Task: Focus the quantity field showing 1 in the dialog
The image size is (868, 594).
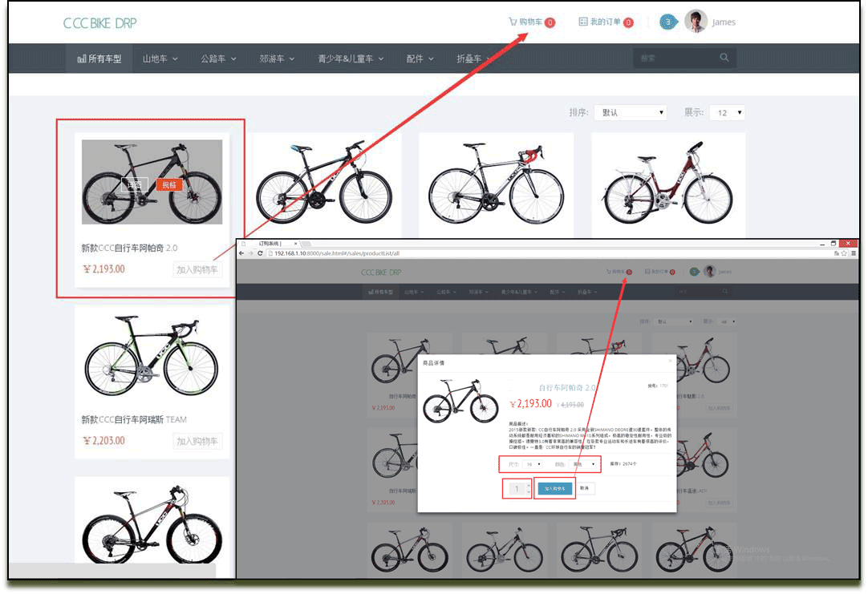Action: 516,489
